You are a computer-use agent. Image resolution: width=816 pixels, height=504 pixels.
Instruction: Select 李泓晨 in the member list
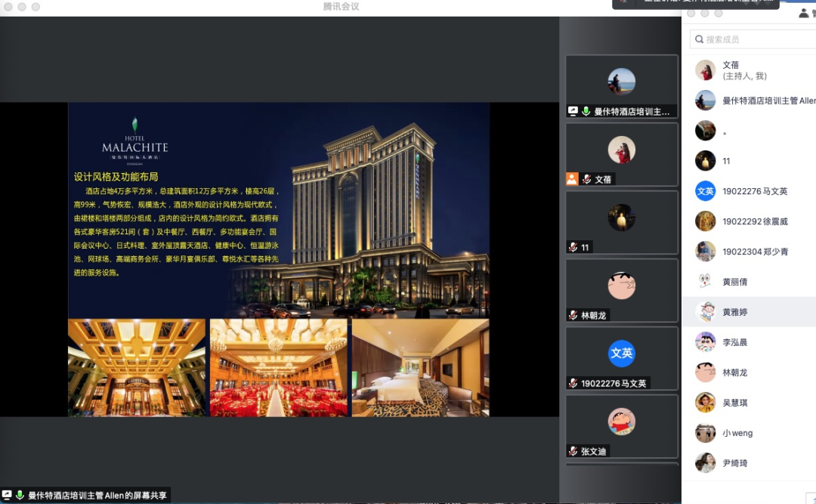pyautogui.click(x=734, y=342)
